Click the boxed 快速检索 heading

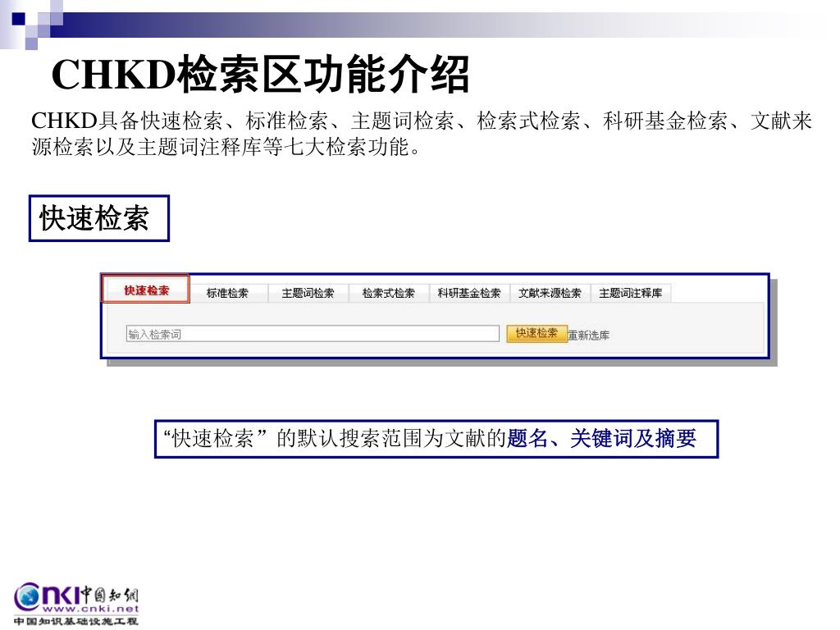[x=99, y=218]
